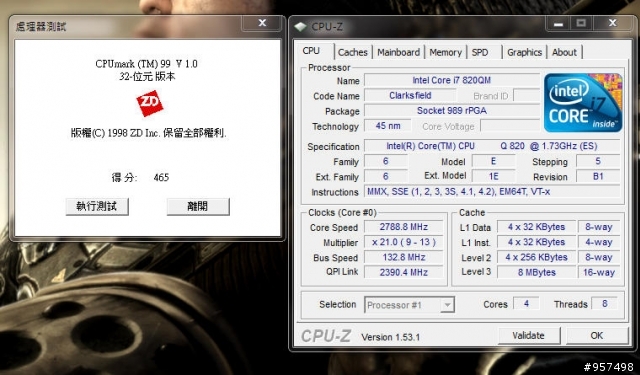Image resolution: width=640 pixels, height=375 pixels.
Task: Click the CPU-Z title bar app icon
Action: click(301, 27)
